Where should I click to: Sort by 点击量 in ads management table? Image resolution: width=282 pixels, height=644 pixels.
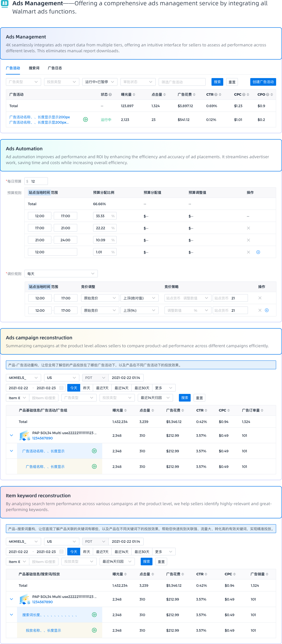(x=164, y=95)
